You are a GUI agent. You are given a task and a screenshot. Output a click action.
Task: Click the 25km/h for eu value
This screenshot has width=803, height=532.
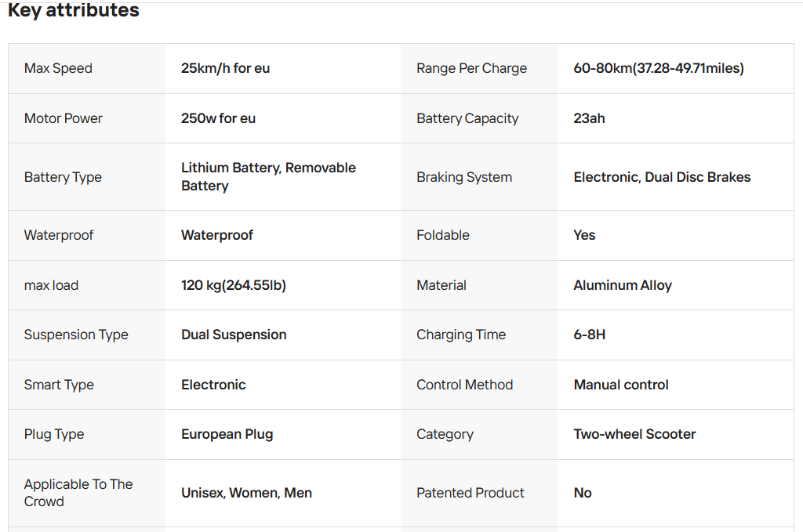pos(225,68)
